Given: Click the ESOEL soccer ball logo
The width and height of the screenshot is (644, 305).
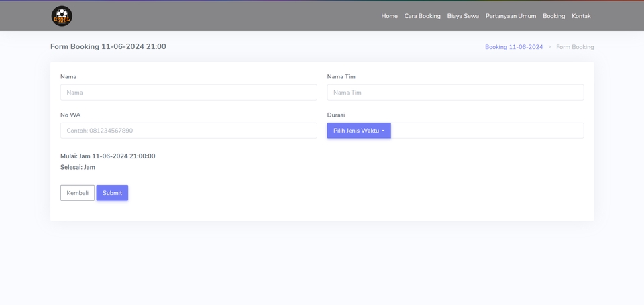Looking at the screenshot, I should [62, 16].
